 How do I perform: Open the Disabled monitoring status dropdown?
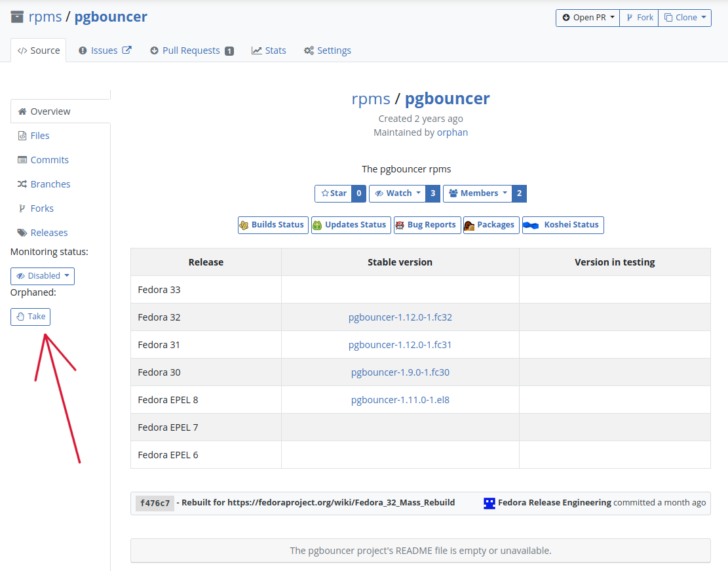point(42,276)
